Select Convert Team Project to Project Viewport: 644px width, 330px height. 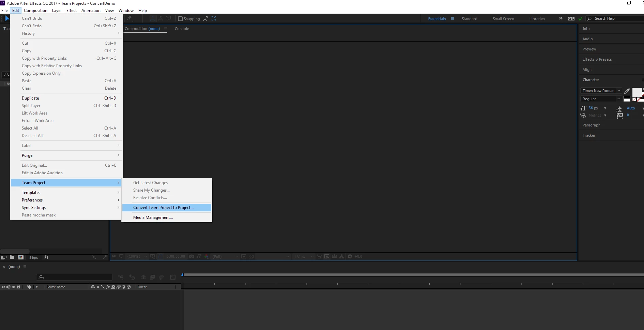pos(167,208)
